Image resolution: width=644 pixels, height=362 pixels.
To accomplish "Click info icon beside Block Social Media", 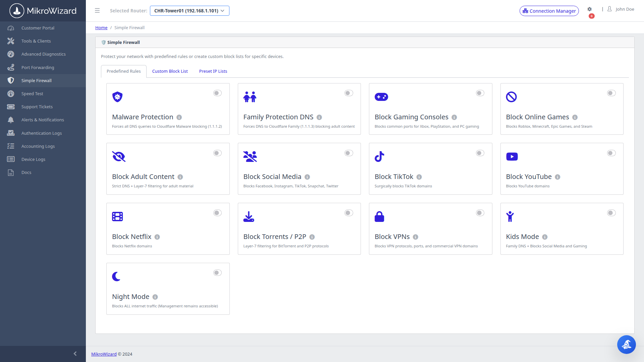I will click(307, 177).
